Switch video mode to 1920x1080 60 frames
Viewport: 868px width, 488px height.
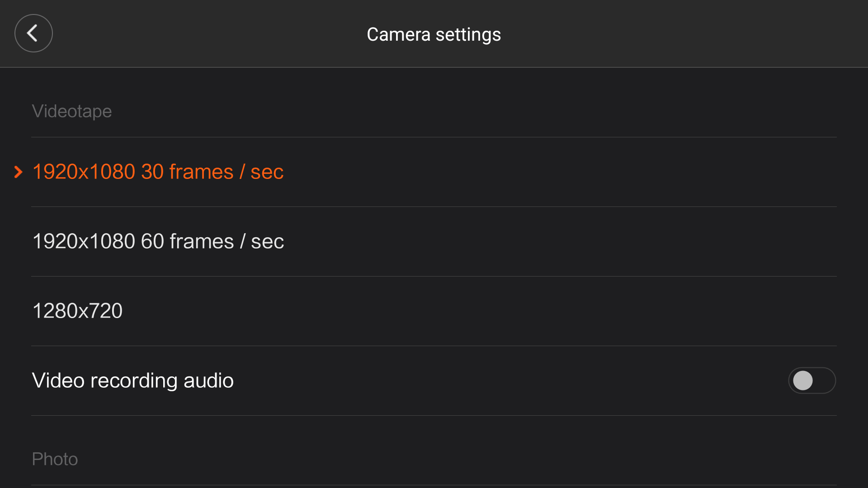(x=434, y=241)
